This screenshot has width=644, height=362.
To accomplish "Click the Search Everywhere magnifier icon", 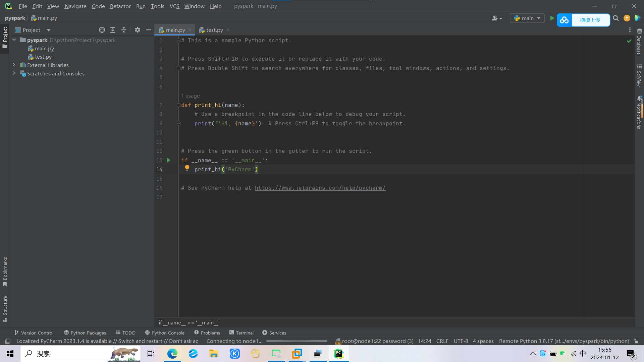I will [x=616, y=18].
